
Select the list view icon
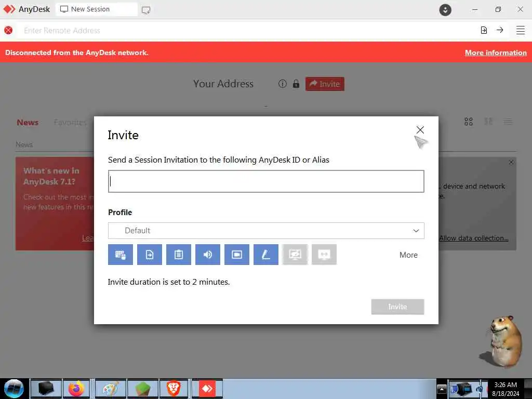tap(508, 122)
